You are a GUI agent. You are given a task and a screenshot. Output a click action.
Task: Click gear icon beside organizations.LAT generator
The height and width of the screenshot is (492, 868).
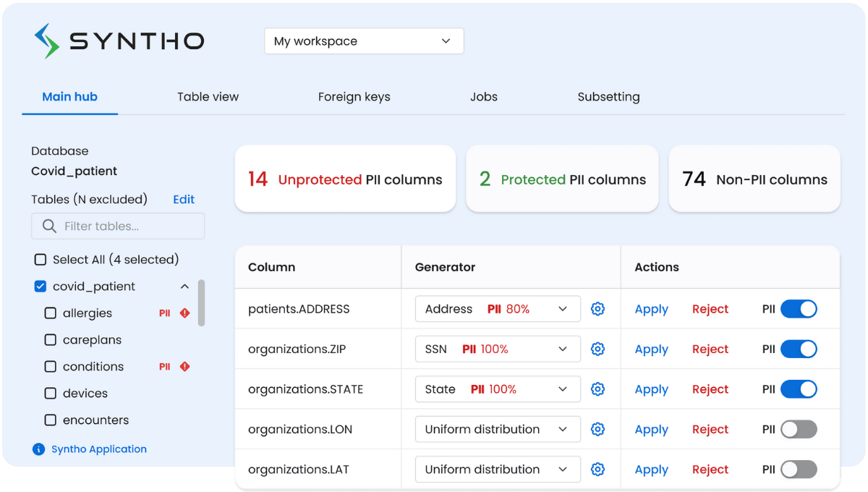click(597, 470)
